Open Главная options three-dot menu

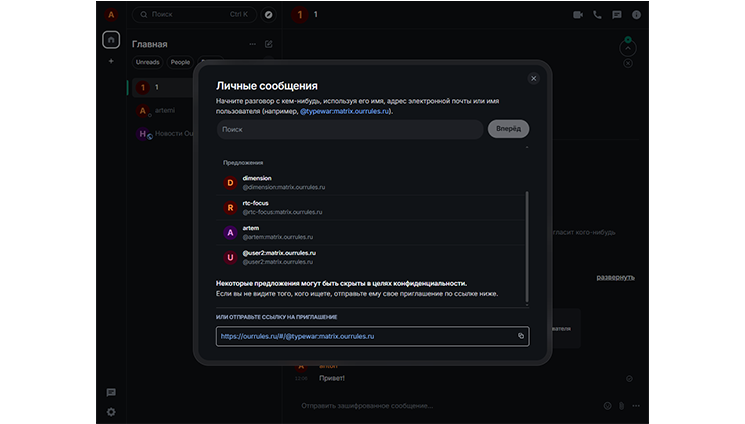[252, 44]
